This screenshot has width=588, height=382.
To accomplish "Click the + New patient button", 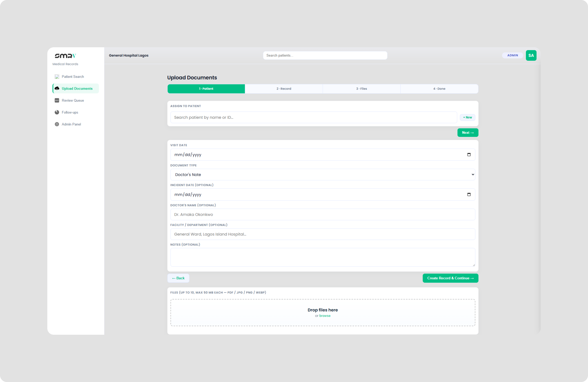I will tap(467, 117).
